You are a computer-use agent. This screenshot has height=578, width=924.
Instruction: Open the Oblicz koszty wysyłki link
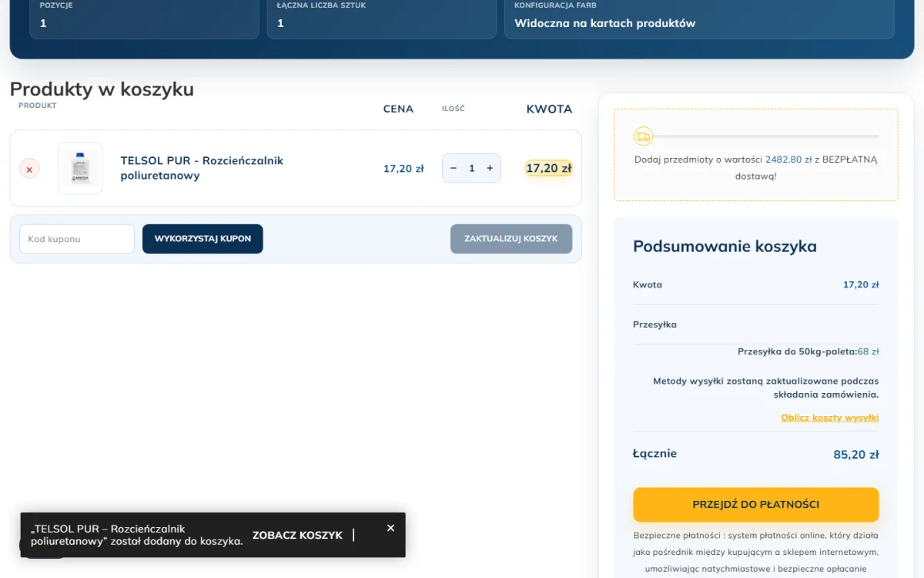[830, 418]
